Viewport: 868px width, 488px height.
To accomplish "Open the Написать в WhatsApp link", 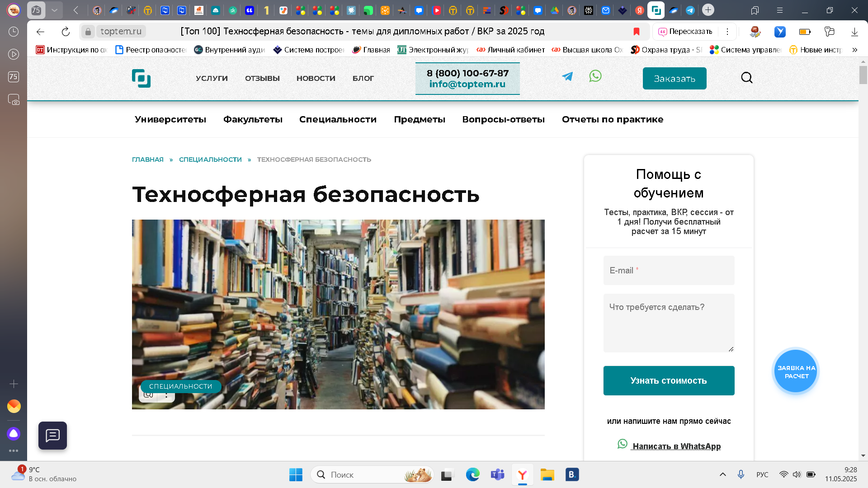I will [x=676, y=446].
